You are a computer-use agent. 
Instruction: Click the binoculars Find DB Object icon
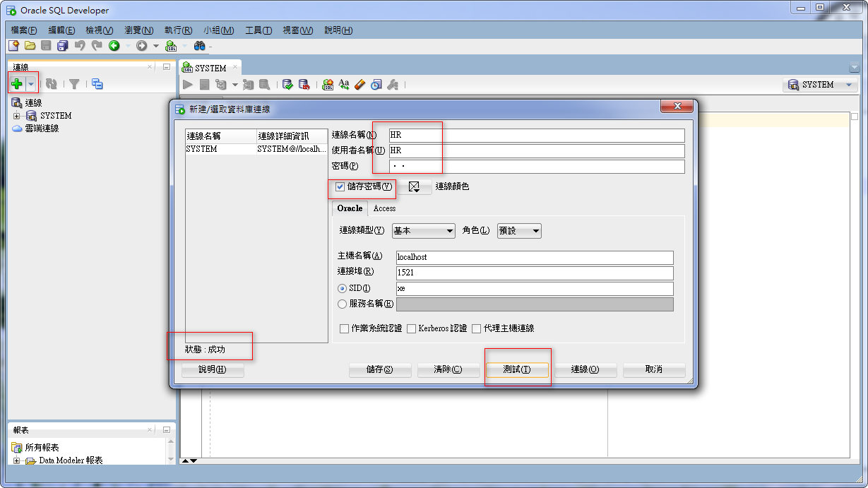[199, 45]
